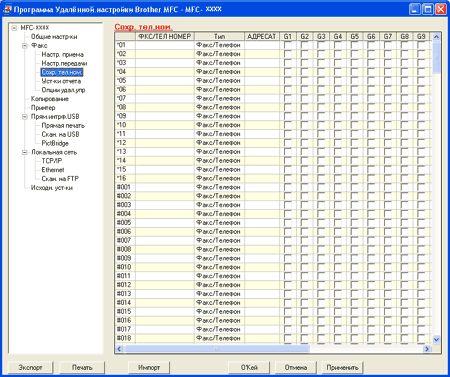Click the vertical scrollbar down arrow
Image resolution: width=450 pixels, height=377 pixels.
click(x=436, y=340)
